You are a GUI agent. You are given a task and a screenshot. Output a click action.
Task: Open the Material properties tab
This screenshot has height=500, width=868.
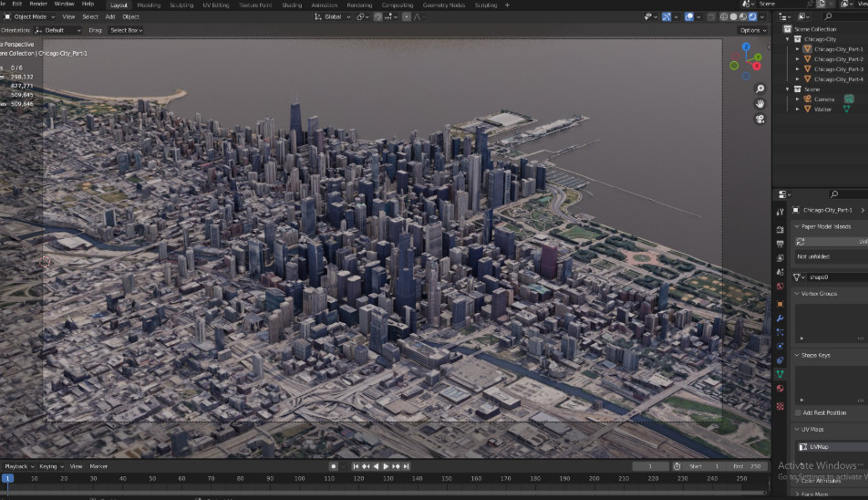click(780, 389)
